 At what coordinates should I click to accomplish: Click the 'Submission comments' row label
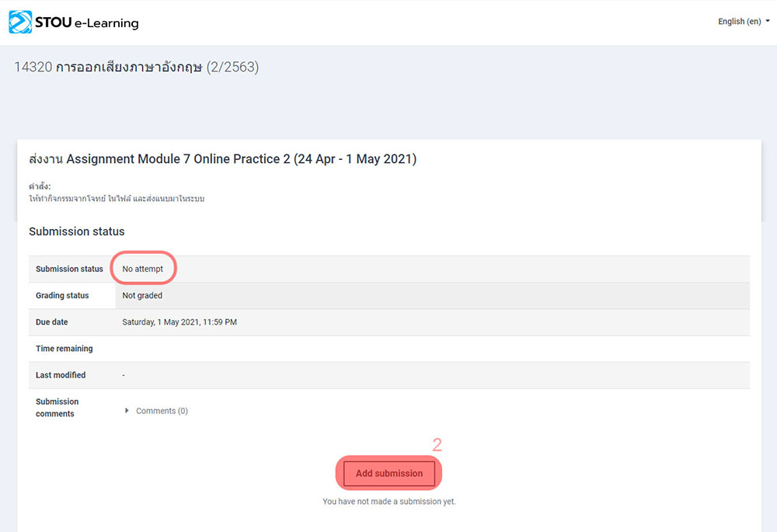(x=57, y=408)
